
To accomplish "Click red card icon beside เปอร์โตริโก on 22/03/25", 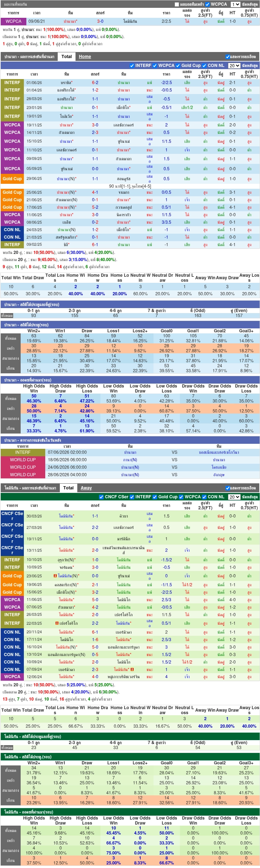I will (57, 623).
